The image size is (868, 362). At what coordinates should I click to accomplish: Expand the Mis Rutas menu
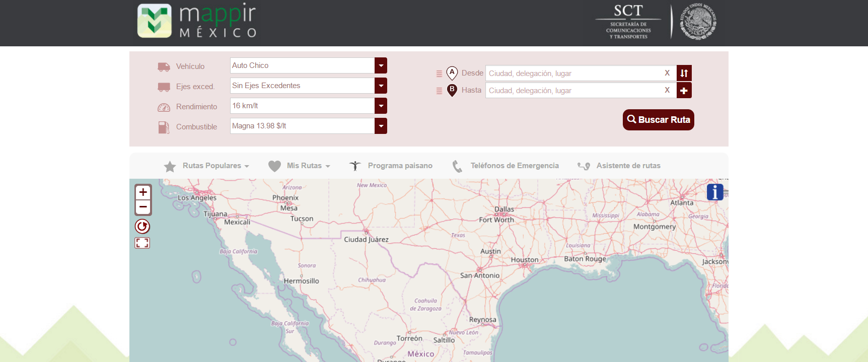(x=308, y=166)
